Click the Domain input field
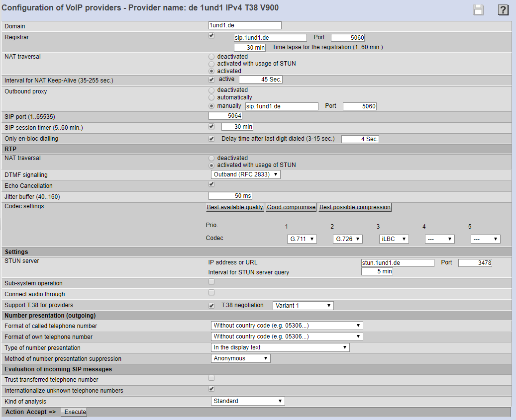This screenshot has height=420, width=516. pos(245,25)
